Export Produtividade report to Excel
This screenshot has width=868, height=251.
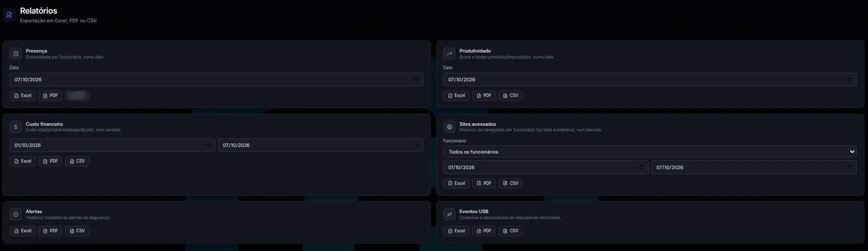click(x=456, y=95)
